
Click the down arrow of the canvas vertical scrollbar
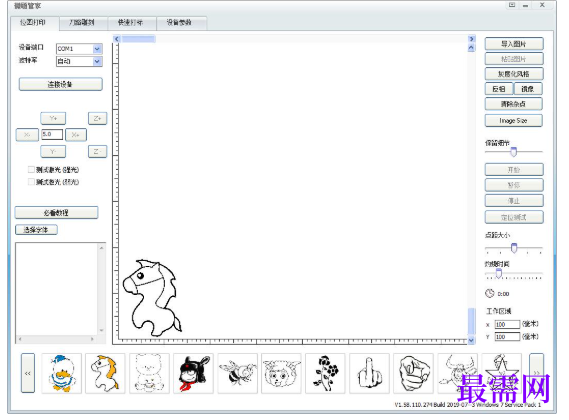(471, 340)
